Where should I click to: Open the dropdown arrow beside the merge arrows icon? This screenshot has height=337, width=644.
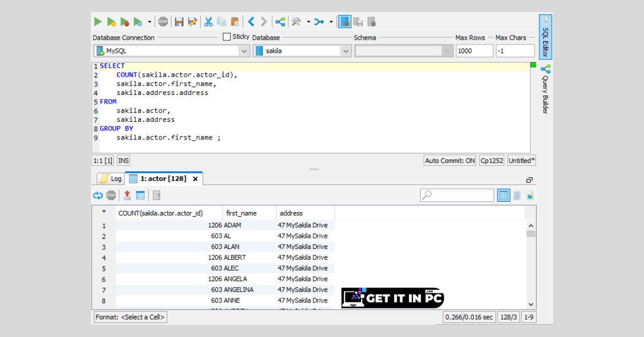(x=331, y=22)
